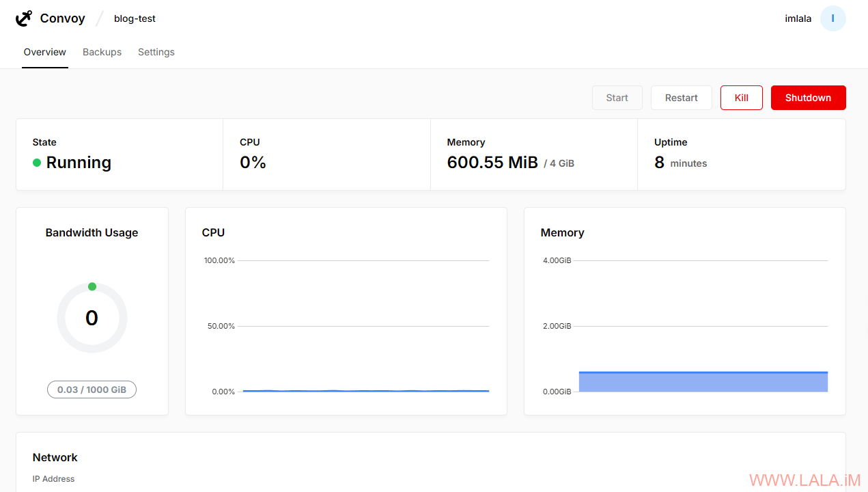Click the blog-test breadcrumb link
This screenshot has width=868, height=492.
135,18
